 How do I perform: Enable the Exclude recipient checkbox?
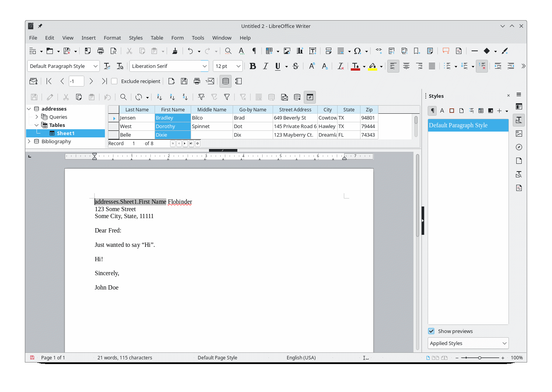click(114, 81)
